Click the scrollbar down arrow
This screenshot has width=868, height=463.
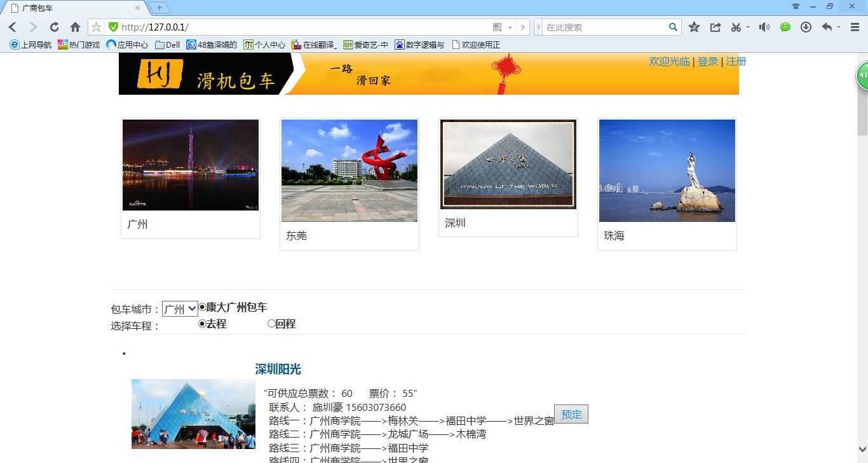pyautogui.click(x=862, y=449)
